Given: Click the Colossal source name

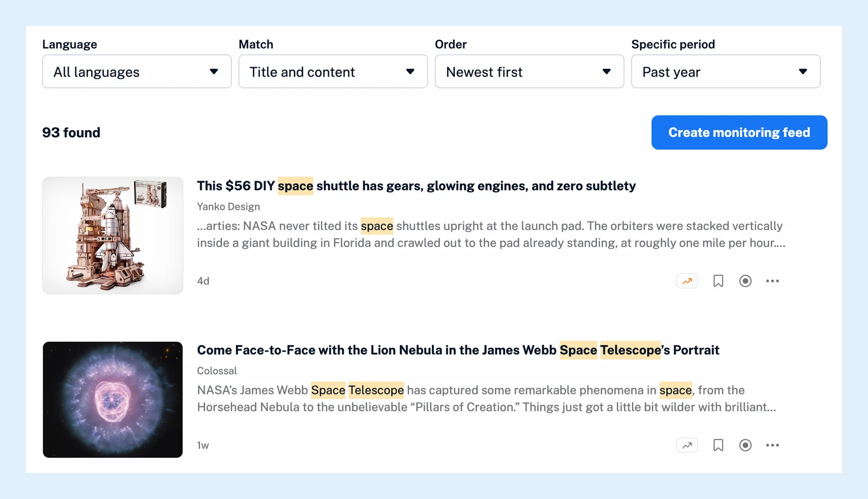Looking at the screenshot, I should 217,371.
